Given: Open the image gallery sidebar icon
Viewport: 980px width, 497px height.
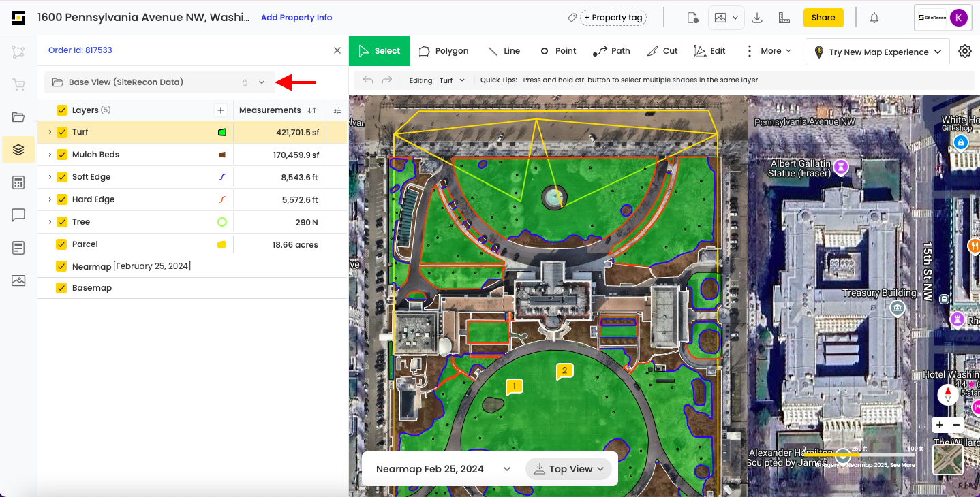Looking at the screenshot, I should click(18, 280).
